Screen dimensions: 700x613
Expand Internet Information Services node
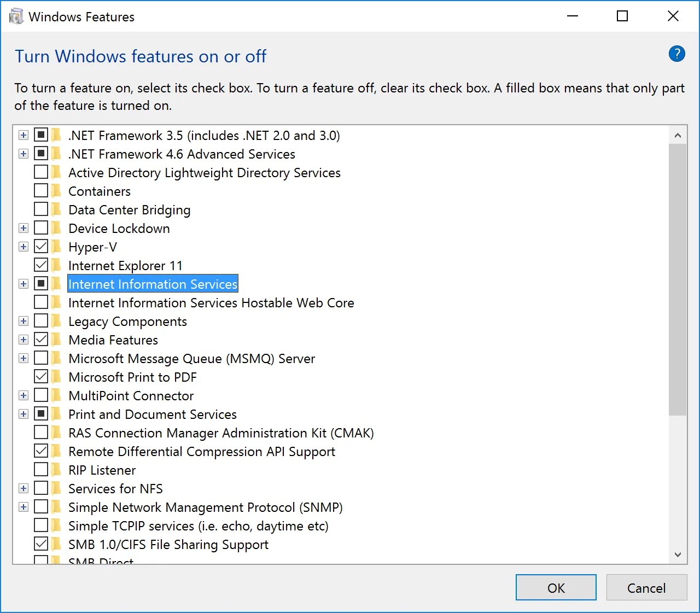pyautogui.click(x=24, y=284)
